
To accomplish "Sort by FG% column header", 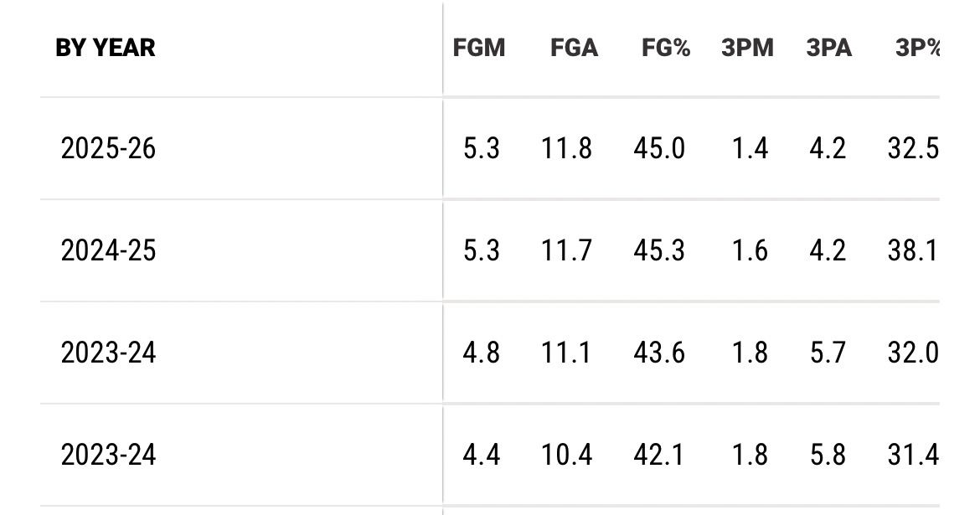I will 666,48.
